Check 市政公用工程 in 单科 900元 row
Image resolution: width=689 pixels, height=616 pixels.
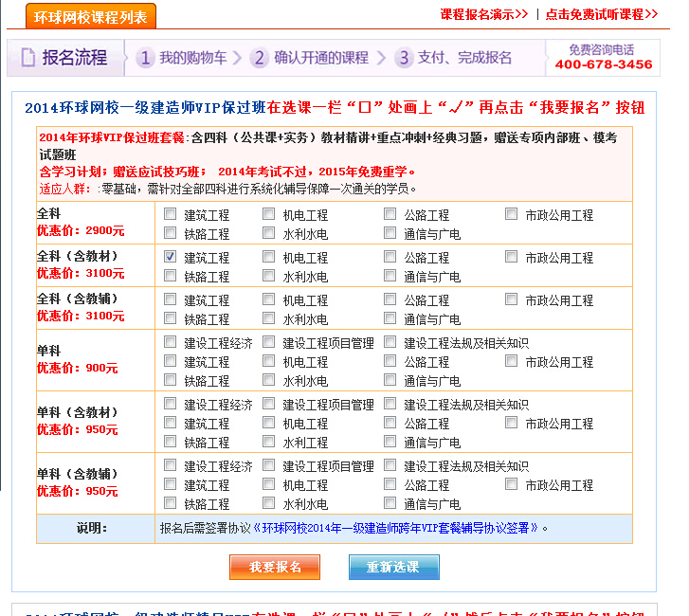click(511, 361)
